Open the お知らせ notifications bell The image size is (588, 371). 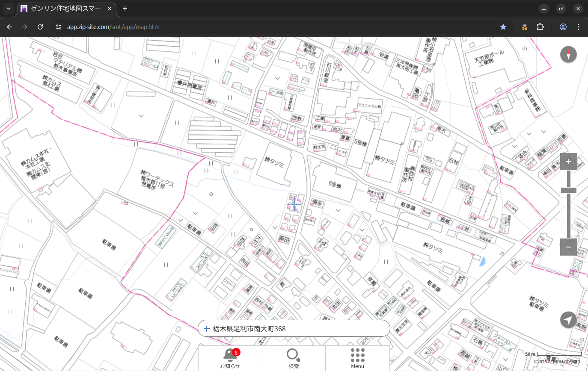(x=230, y=358)
